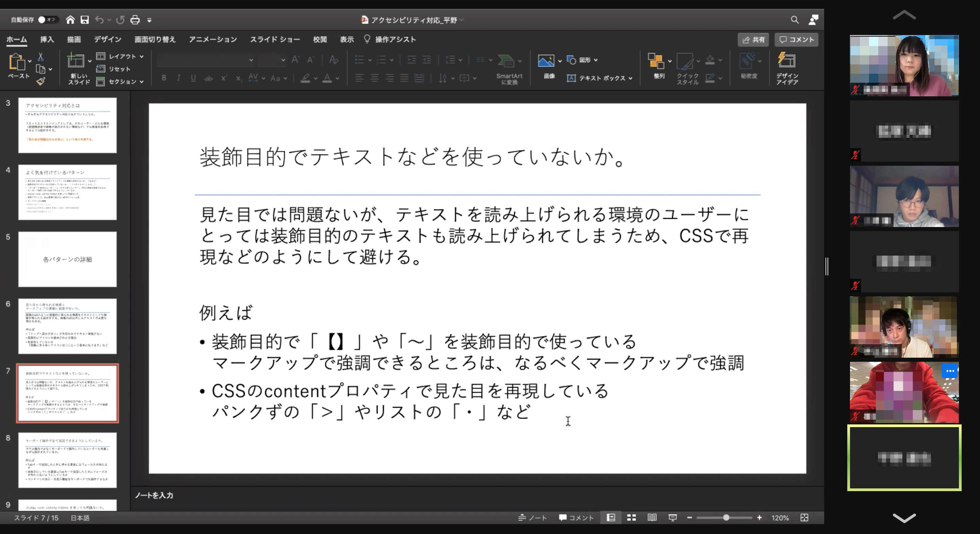Open the スライドショー tab

(x=275, y=39)
